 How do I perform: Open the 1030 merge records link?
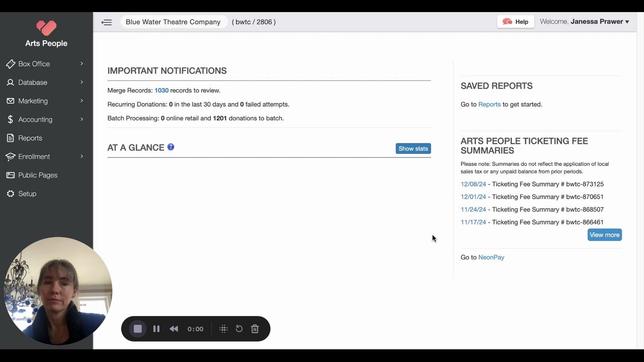point(162,90)
